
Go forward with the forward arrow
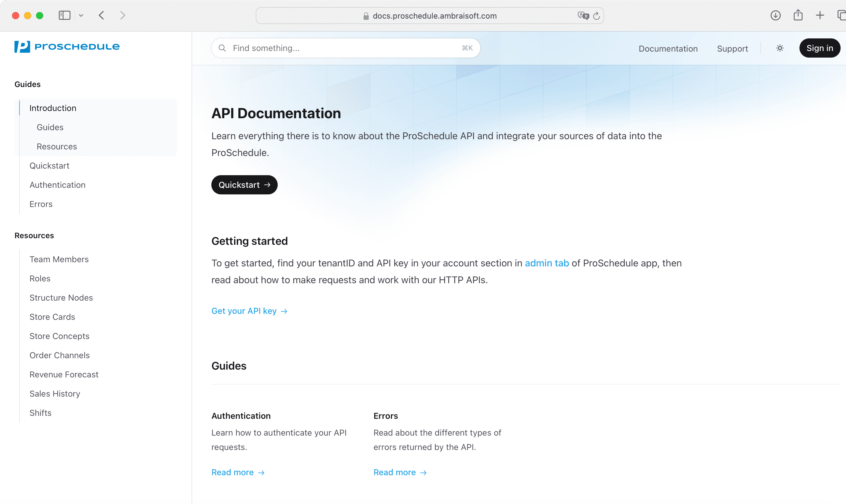point(123,15)
